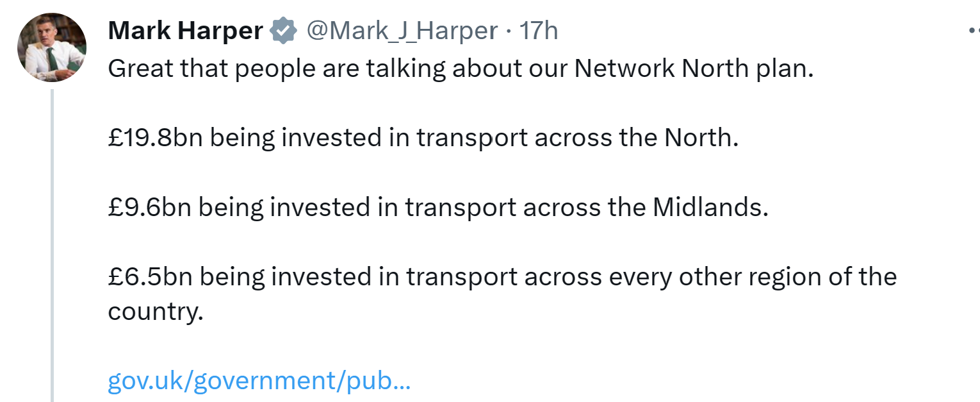The image size is (980, 402).
Task: Click the 'Network North' phrase in the tweet
Action: [659, 69]
